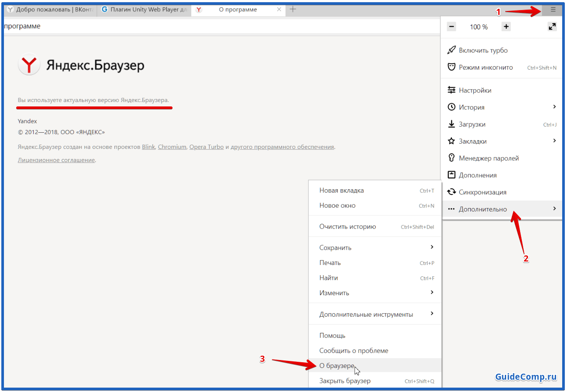Open Менеджер паролей menu label

tap(489, 158)
